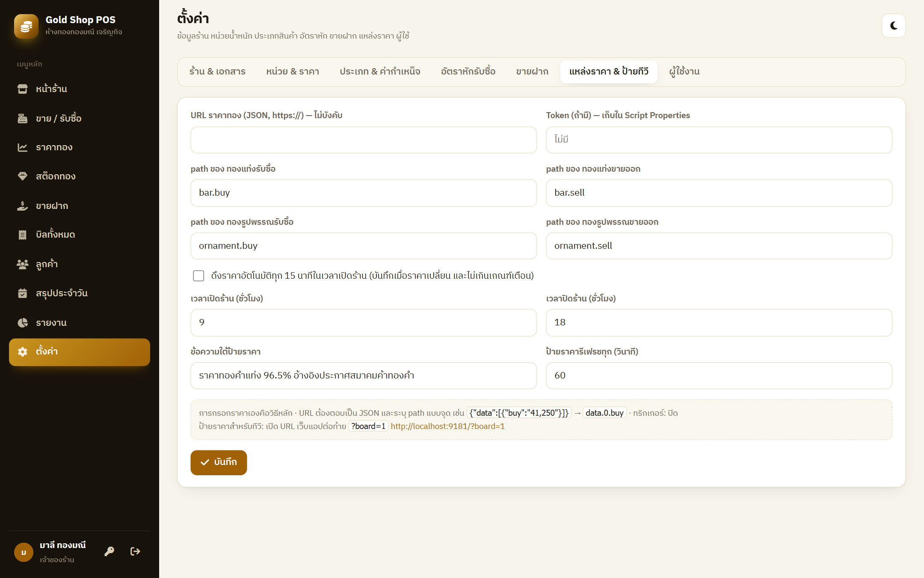Screen dimensions: 924x578
Task: Click the บิลทั้งหมด receipt icon
Action: [22, 235]
